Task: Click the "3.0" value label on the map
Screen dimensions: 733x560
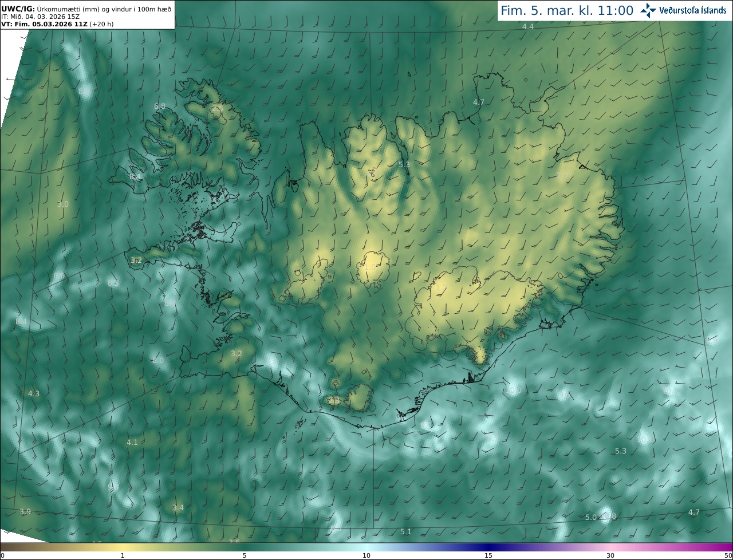Action: pyautogui.click(x=63, y=204)
